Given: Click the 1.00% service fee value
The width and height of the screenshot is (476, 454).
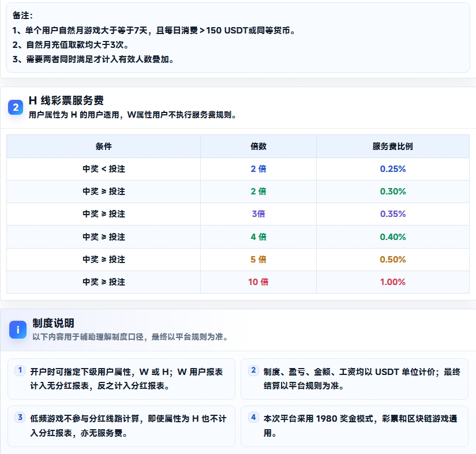Looking at the screenshot, I should tap(393, 282).
